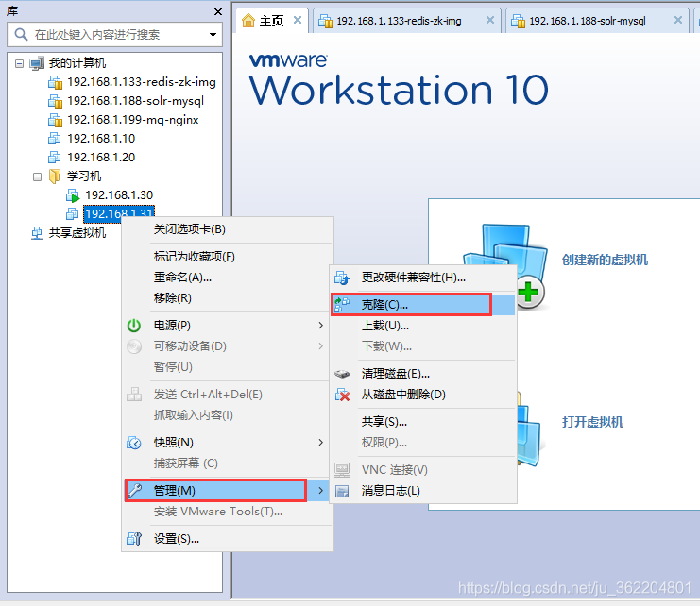Image resolution: width=700 pixels, height=606 pixels.
Task: Click the create new virtual machine icon
Action: pos(504,267)
